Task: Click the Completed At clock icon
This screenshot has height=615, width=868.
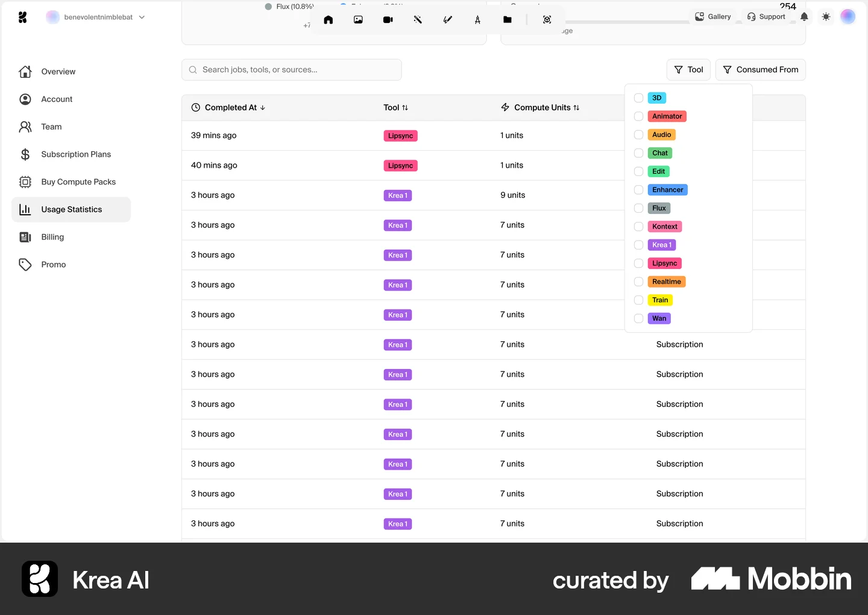Action: [x=196, y=108]
